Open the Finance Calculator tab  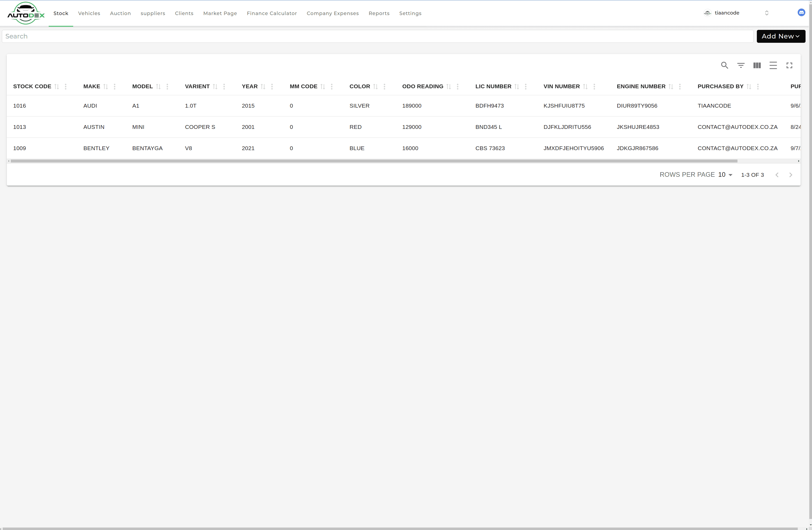click(271, 13)
